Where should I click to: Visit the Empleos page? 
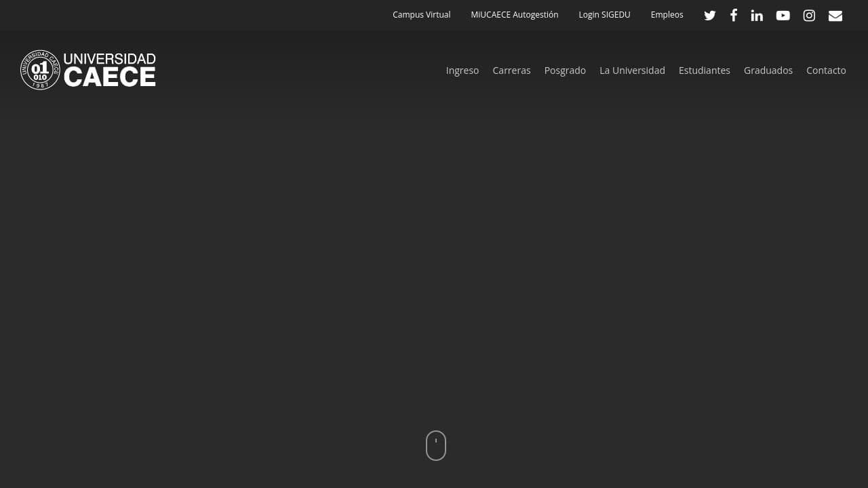667,14
